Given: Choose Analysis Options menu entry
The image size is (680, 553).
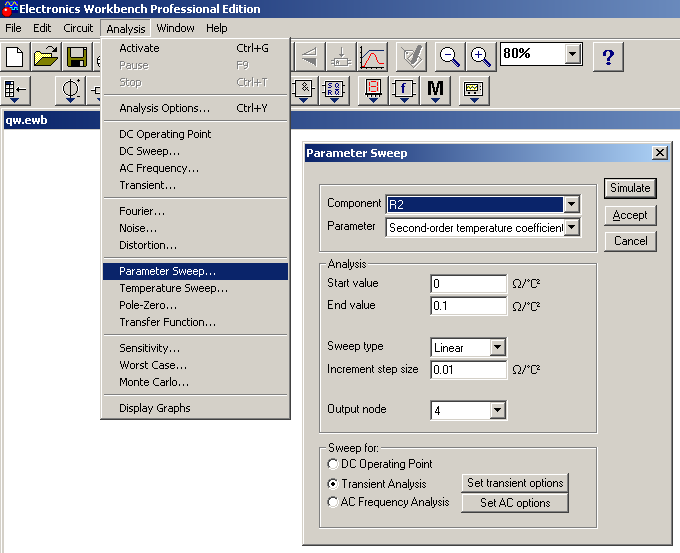Looking at the screenshot, I should pos(196,108).
